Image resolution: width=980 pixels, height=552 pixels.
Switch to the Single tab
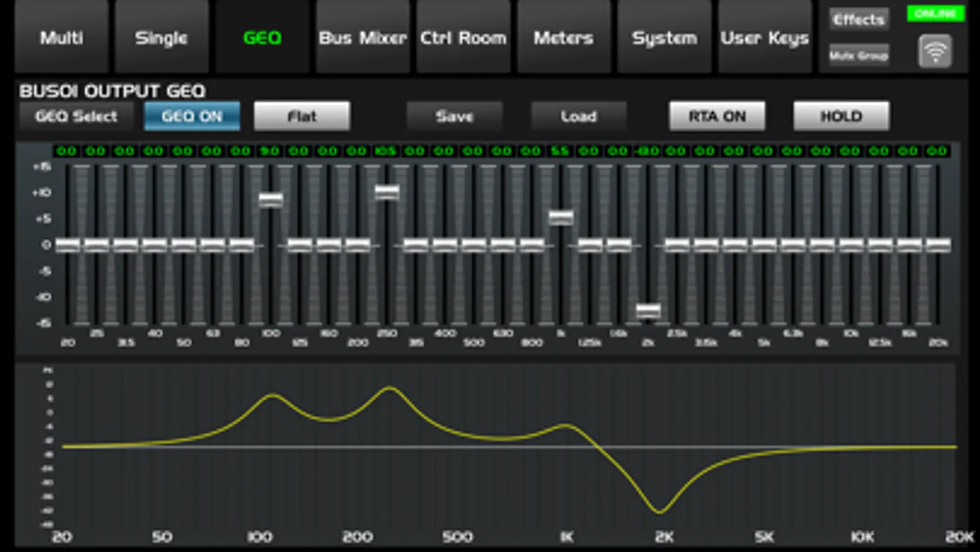point(161,37)
